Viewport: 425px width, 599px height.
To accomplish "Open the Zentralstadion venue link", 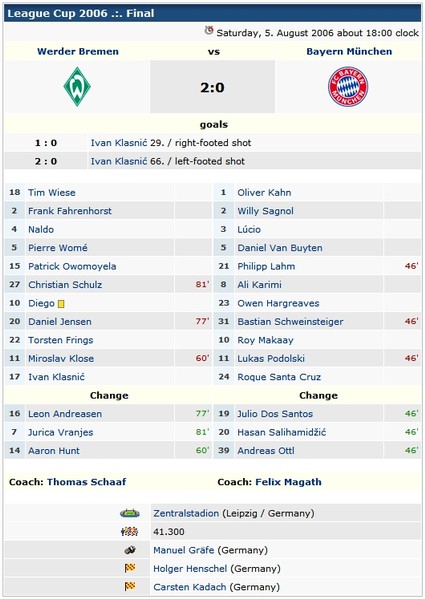I will pyautogui.click(x=186, y=513).
